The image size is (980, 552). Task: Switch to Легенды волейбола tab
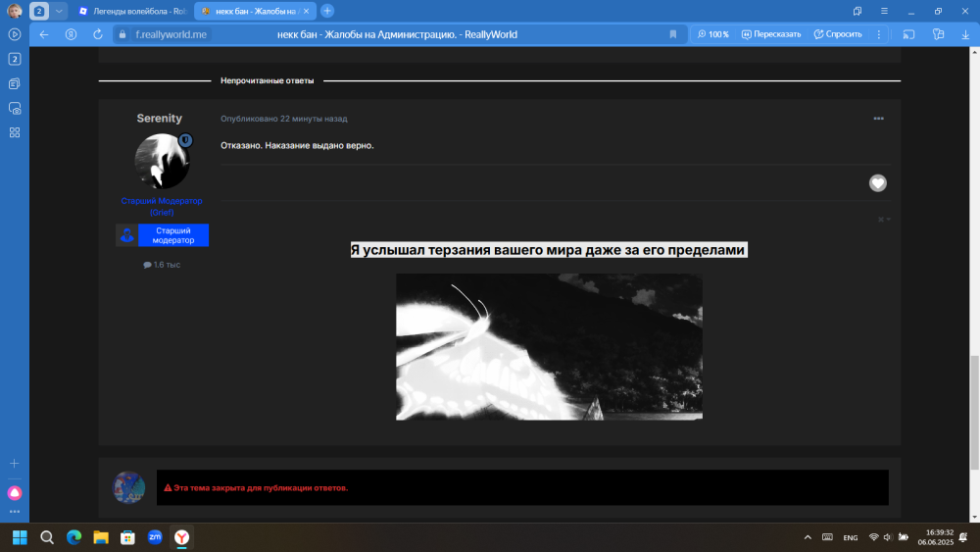click(133, 11)
